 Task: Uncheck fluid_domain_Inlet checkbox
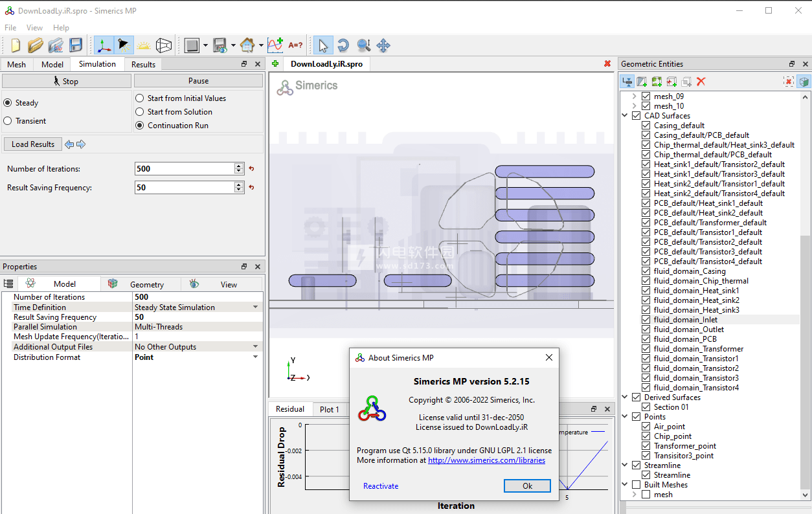point(646,320)
